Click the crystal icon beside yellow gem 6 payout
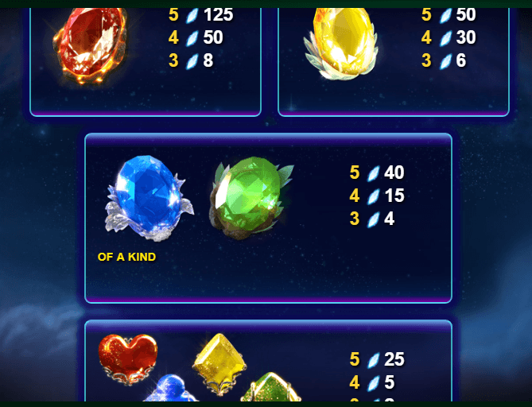The height and width of the screenshot is (407, 532). click(445, 61)
